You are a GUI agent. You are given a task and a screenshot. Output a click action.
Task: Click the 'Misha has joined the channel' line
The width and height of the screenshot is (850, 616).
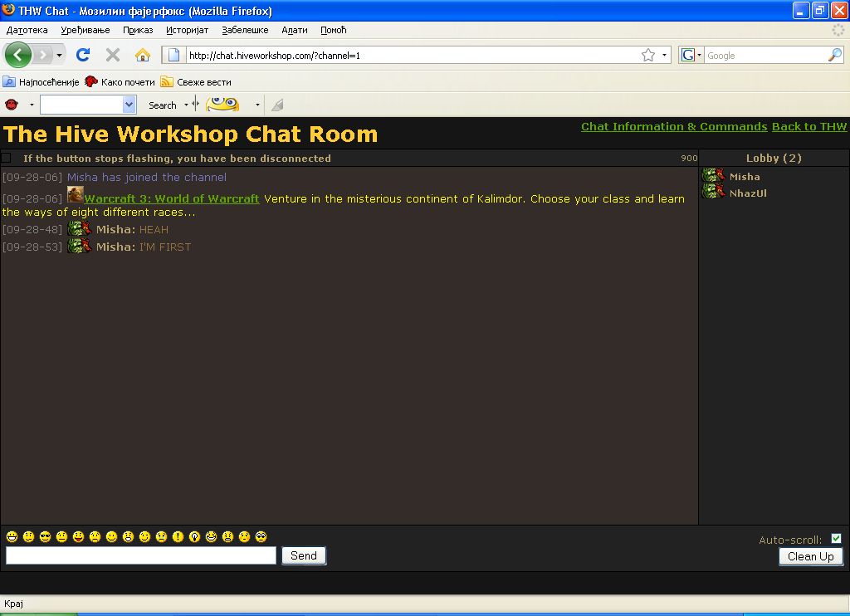click(x=146, y=177)
